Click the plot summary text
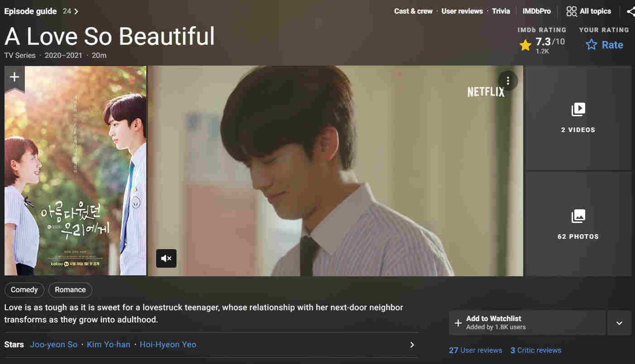Viewport: 635px width, 364px height. 204,313
